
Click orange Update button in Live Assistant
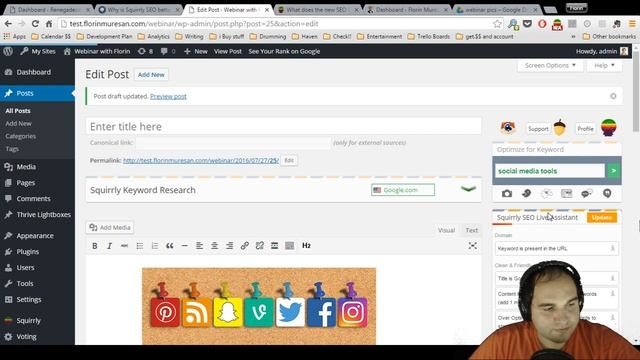pos(602,218)
